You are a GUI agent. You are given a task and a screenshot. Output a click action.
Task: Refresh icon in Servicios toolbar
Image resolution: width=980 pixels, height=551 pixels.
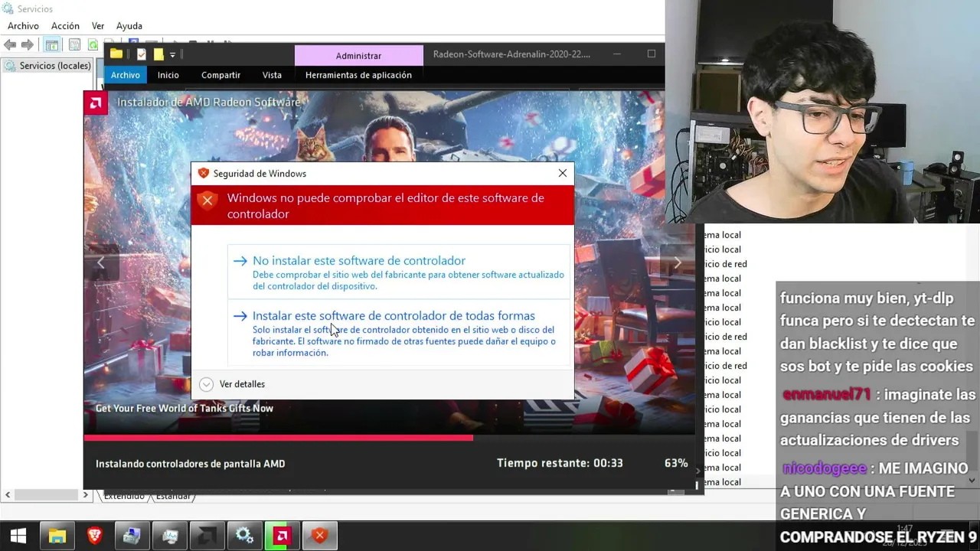coord(93,45)
